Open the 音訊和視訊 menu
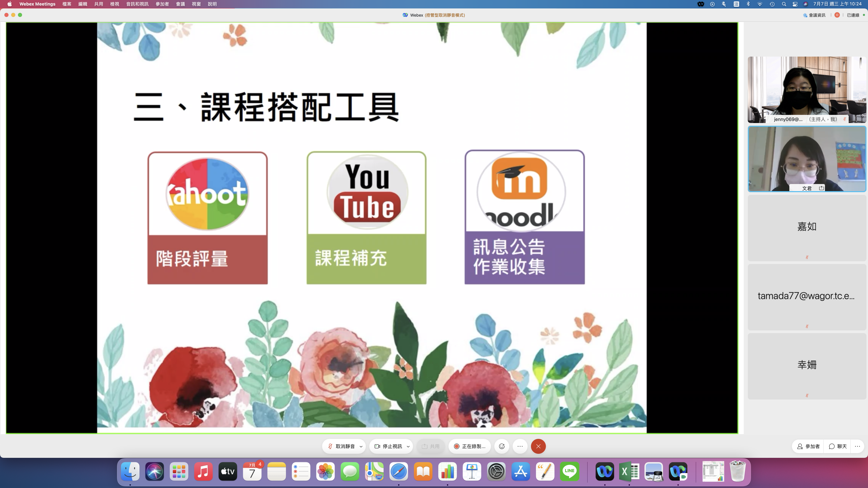The height and width of the screenshot is (488, 868). (137, 4)
